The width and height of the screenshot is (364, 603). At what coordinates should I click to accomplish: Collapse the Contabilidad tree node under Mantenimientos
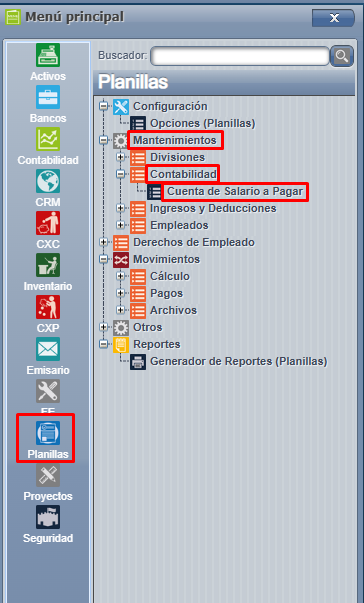pyautogui.click(x=120, y=174)
